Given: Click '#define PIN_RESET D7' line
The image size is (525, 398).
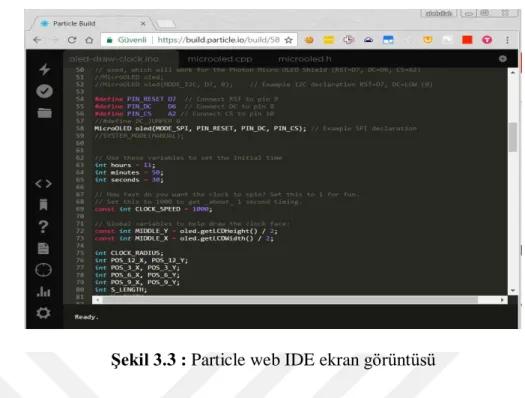Looking at the screenshot, I should click(x=186, y=99).
